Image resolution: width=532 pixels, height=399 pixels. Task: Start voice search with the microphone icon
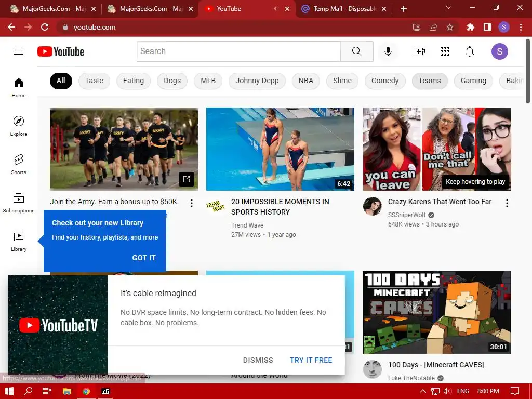[388, 51]
